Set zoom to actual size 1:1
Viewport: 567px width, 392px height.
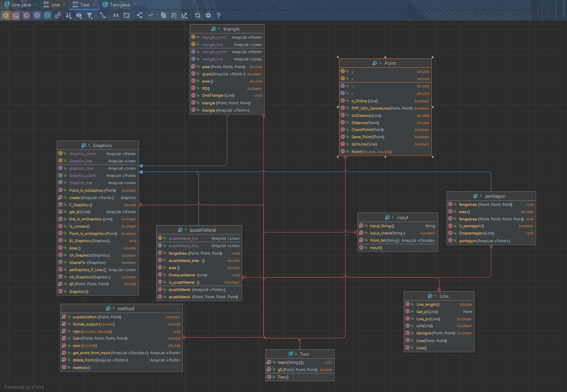coord(116,15)
